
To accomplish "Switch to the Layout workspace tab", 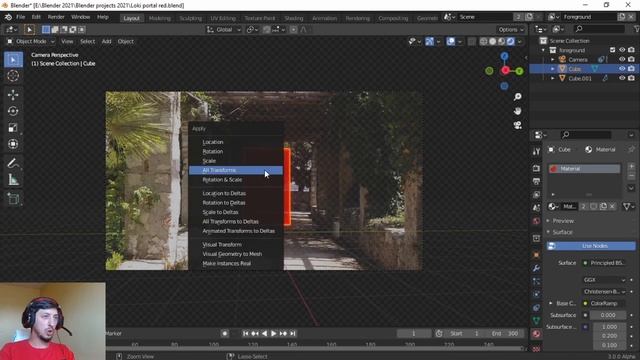I will point(131,18).
